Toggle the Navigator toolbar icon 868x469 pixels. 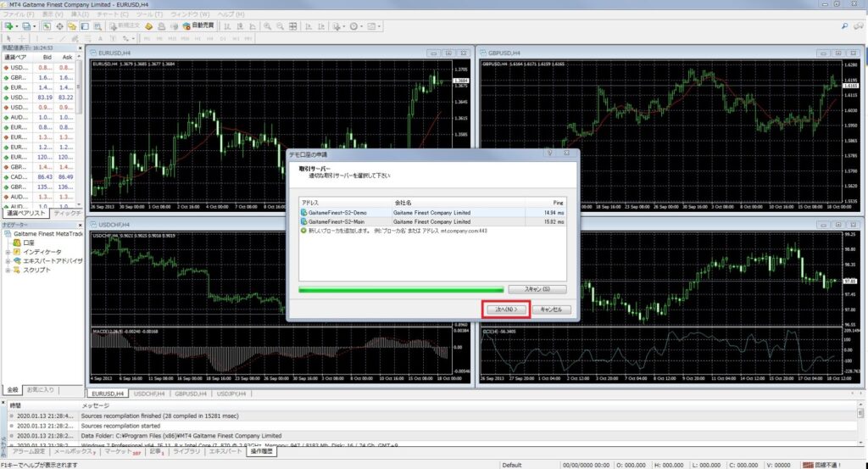(x=72, y=26)
